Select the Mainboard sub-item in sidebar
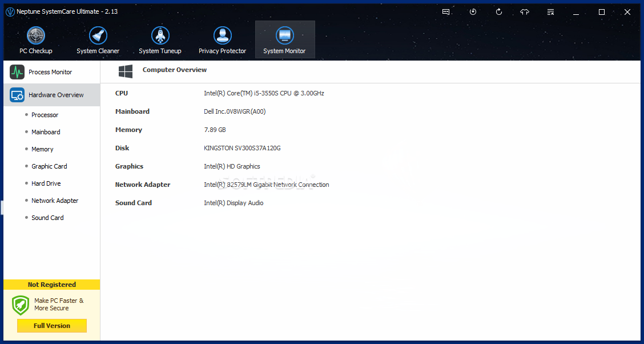Viewport: 644px width, 344px height. 46,132
